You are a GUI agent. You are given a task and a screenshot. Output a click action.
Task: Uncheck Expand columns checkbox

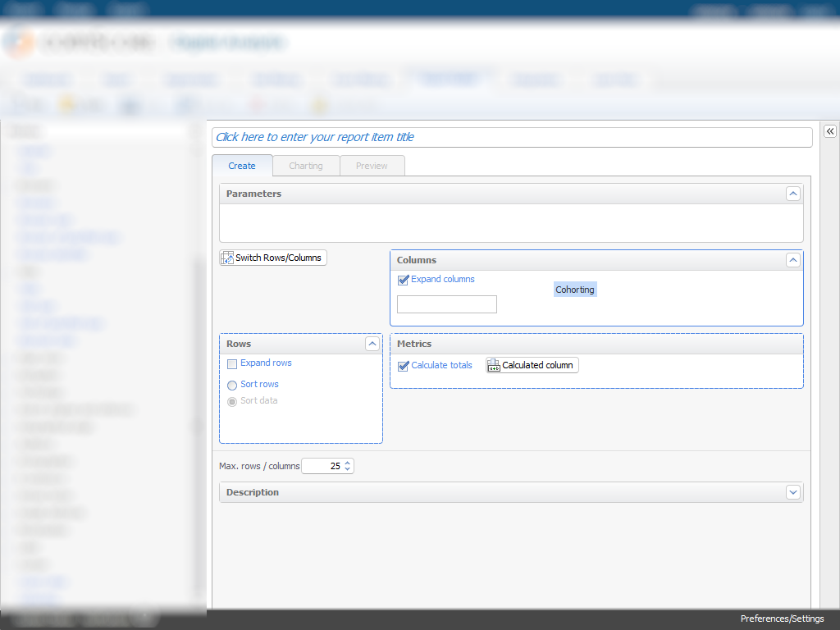click(x=404, y=280)
